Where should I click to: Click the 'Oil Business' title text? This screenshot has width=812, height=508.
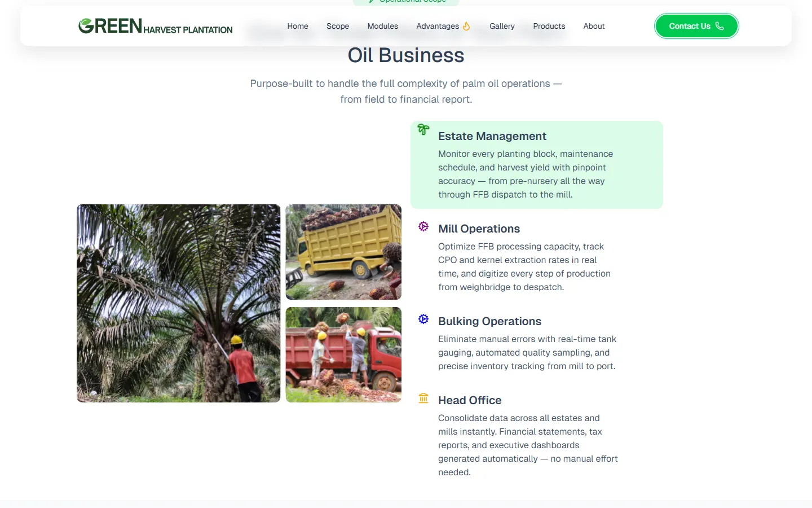click(x=406, y=55)
